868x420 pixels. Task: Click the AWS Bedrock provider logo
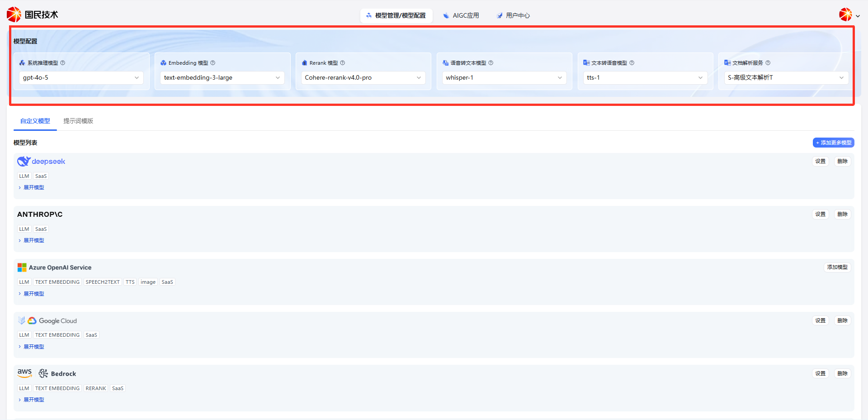pyautogui.click(x=47, y=373)
